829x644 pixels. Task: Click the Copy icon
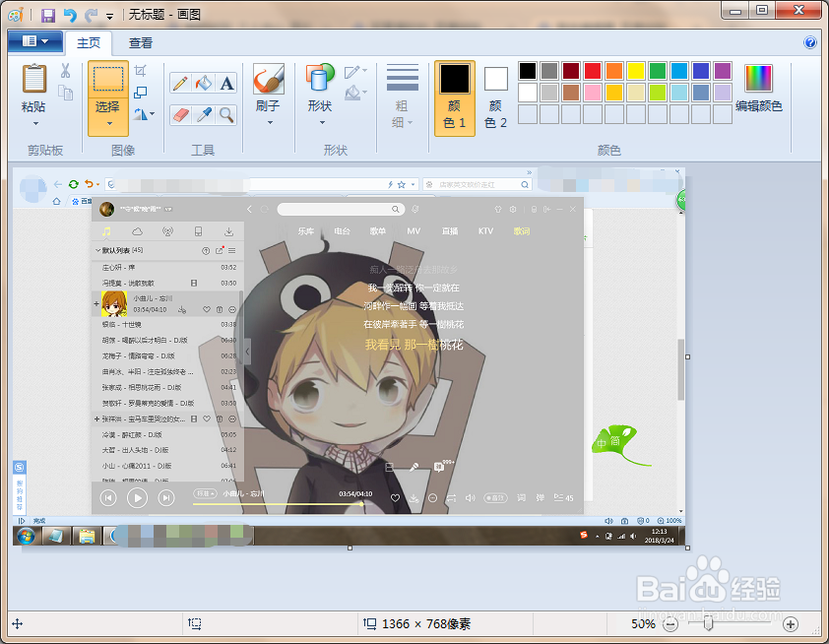(x=65, y=92)
